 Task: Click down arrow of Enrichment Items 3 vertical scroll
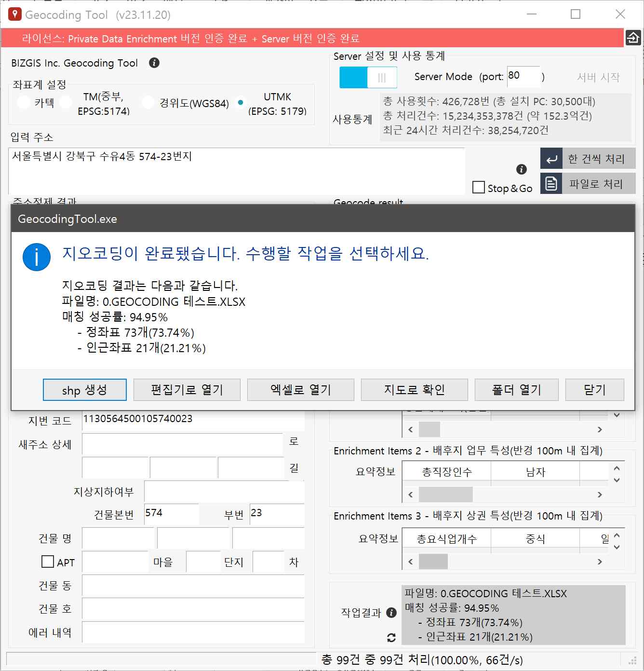click(x=617, y=548)
